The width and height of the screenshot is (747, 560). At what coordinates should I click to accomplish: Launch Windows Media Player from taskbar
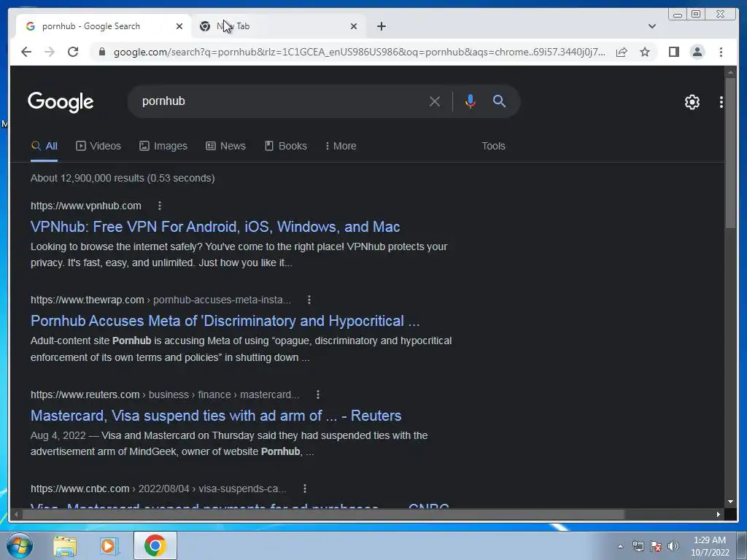(x=109, y=545)
